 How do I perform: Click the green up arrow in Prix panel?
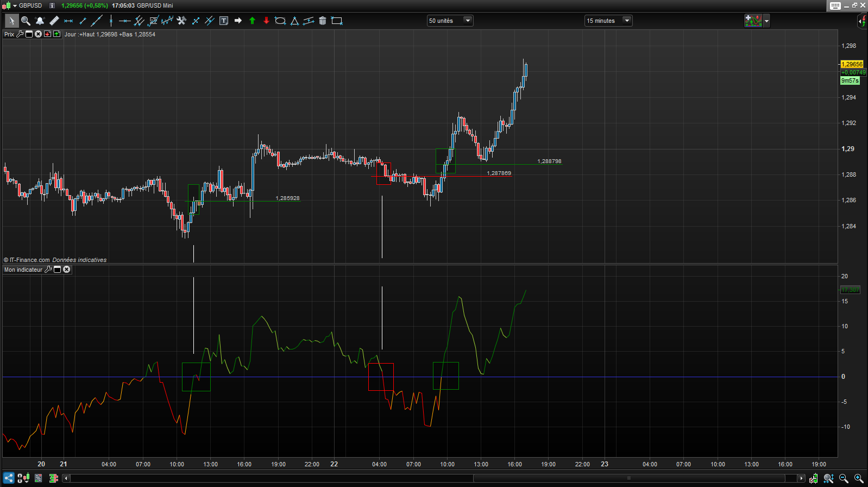click(x=56, y=34)
